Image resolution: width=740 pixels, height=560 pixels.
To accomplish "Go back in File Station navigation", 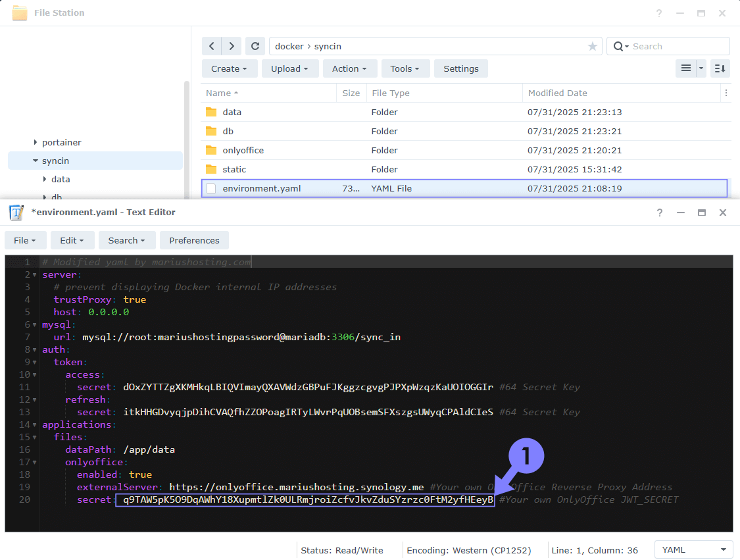I will click(x=212, y=46).
